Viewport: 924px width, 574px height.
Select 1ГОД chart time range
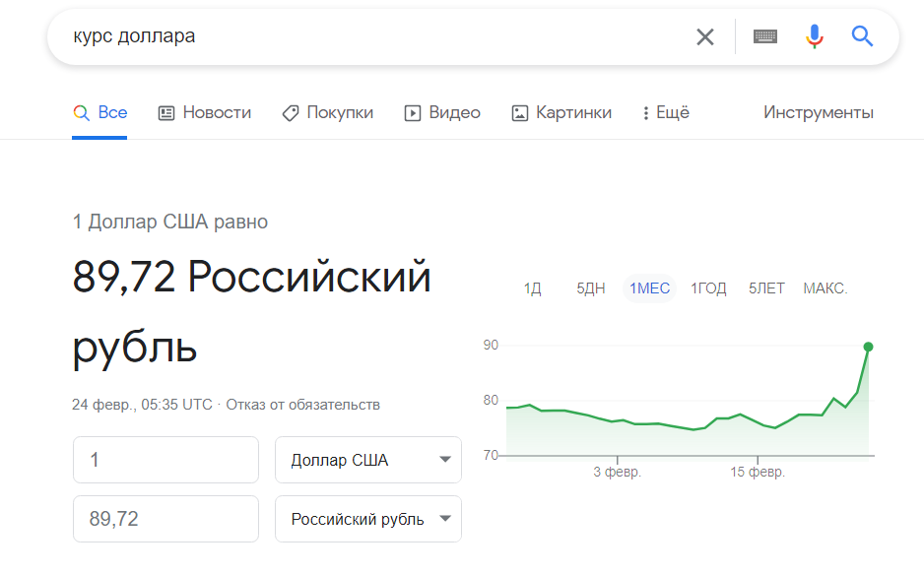click(708, 288)
